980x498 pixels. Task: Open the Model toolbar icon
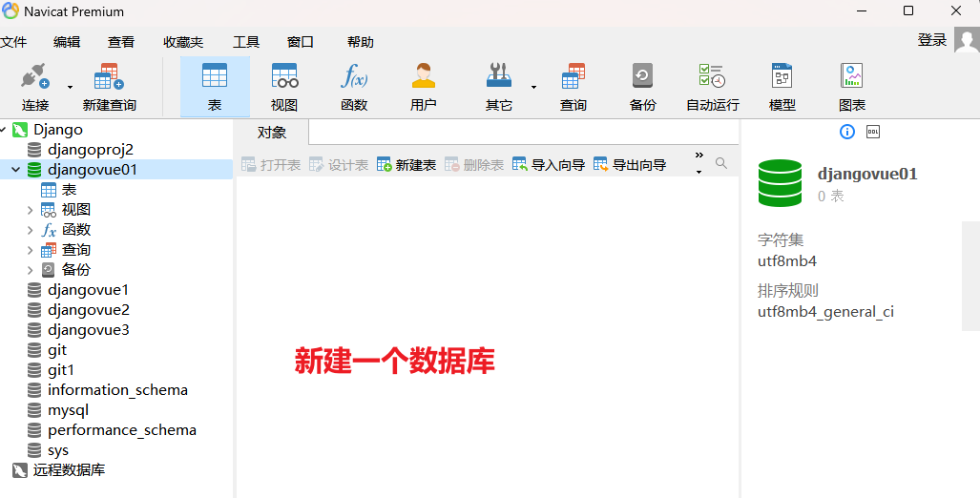point(782,75)
